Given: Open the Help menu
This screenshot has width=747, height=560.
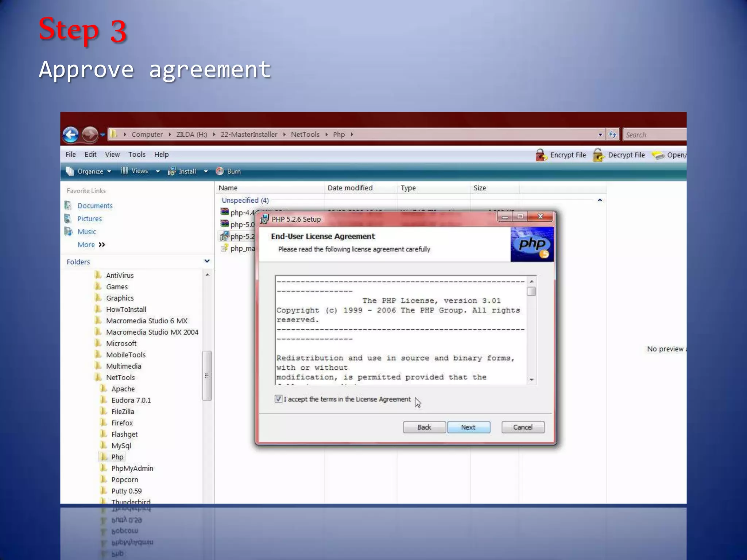Looking at the screenshot, I should click(161, 155).
